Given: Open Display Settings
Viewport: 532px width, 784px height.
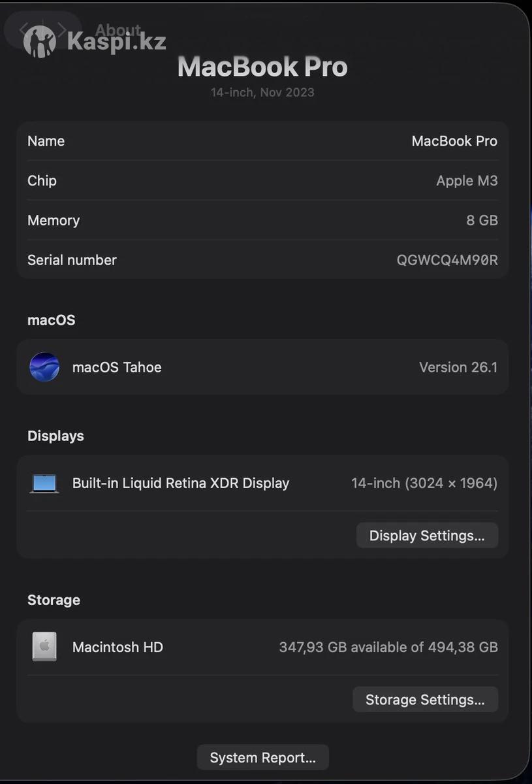Looking at the screenshot, I should (427, 536).
